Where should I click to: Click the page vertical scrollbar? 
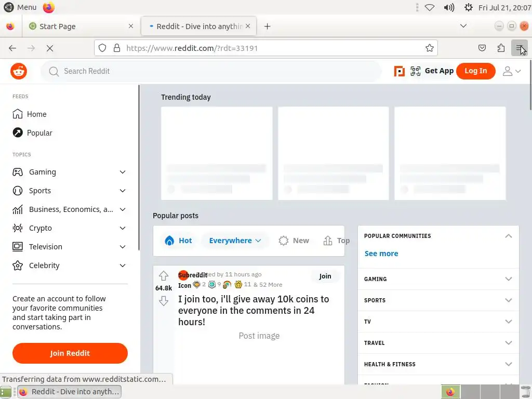pyautogui.click(x=530, y=85)
